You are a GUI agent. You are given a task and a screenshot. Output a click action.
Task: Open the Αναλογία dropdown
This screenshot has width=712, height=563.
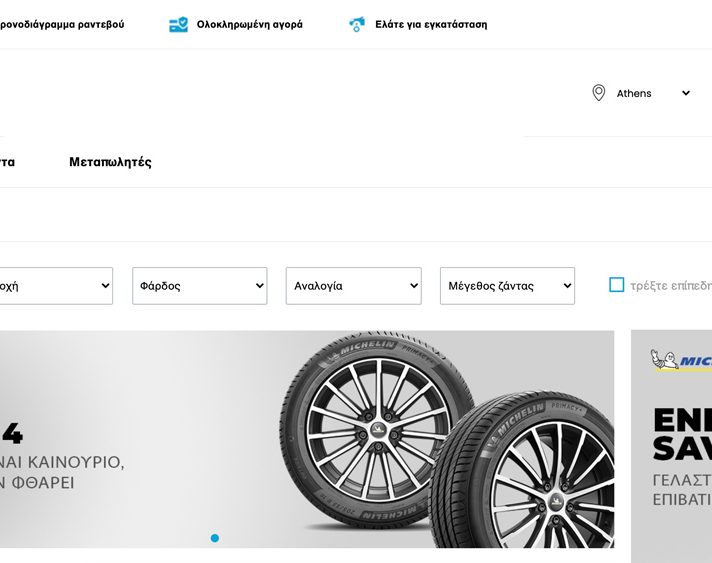click(354, 286)
